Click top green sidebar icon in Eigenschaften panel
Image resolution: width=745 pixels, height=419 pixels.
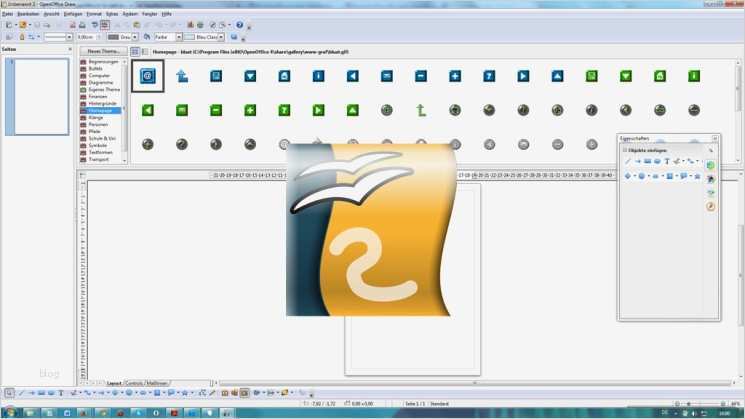(710, 165)
